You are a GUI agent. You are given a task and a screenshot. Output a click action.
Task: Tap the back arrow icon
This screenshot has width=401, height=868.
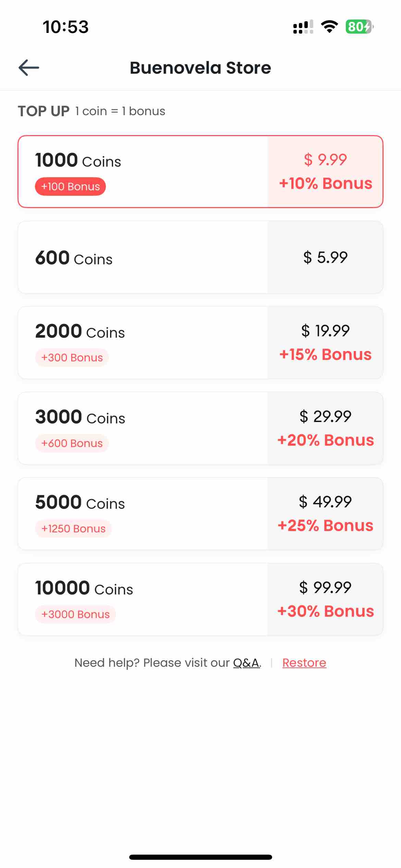[x=29, y=68]
